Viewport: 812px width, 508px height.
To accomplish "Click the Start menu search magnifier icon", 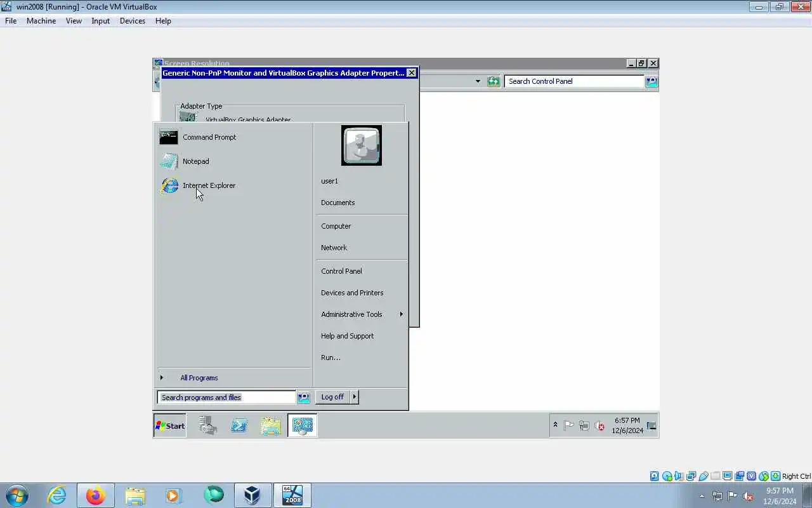I will 303,398.
